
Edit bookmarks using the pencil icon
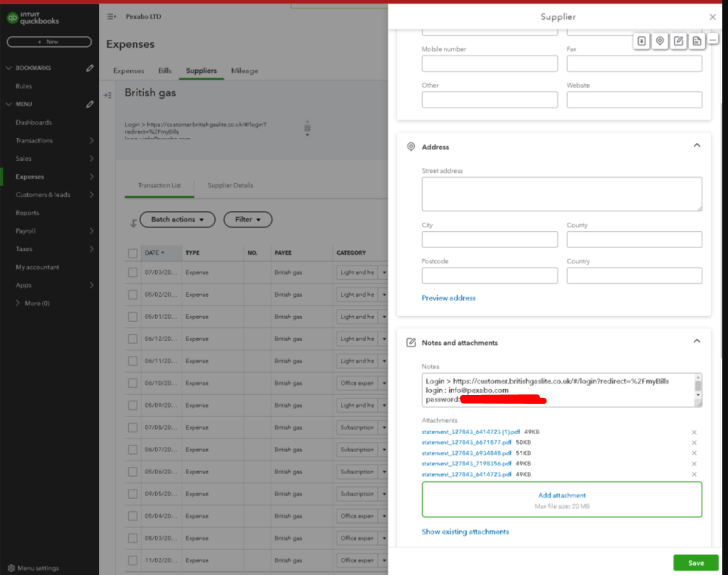[90, 68]
